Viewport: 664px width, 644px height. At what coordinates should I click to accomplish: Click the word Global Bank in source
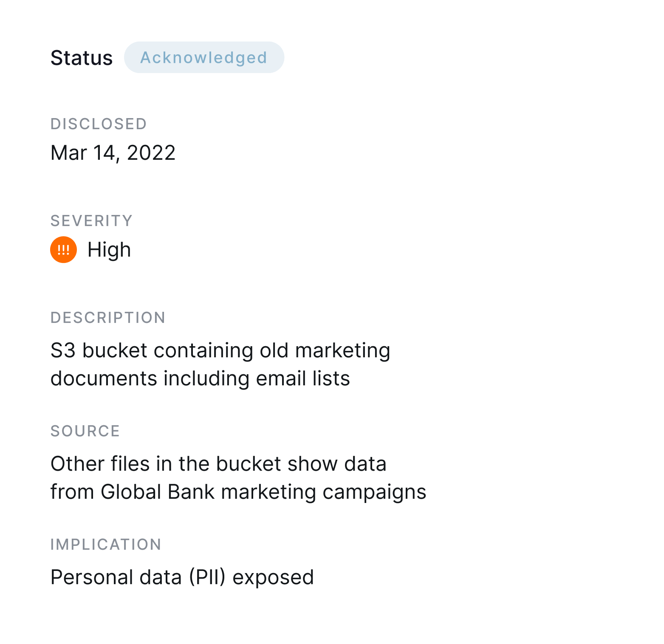(x=158, y=492)
